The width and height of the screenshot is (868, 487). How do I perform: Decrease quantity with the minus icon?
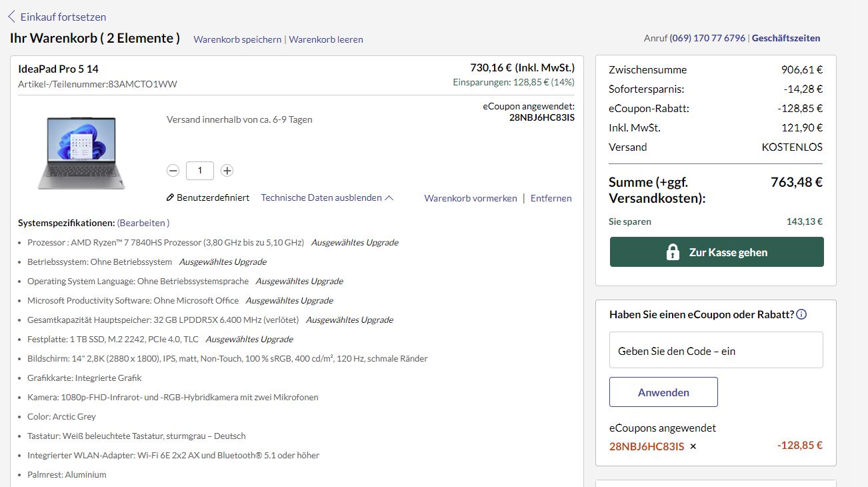[173, 171]
